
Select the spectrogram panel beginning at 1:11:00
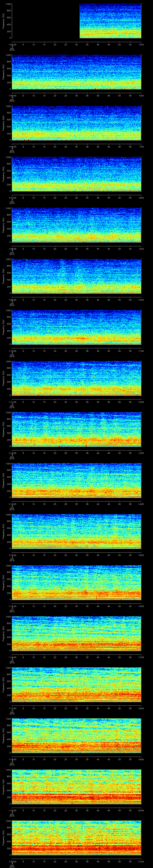click(77, 378)
